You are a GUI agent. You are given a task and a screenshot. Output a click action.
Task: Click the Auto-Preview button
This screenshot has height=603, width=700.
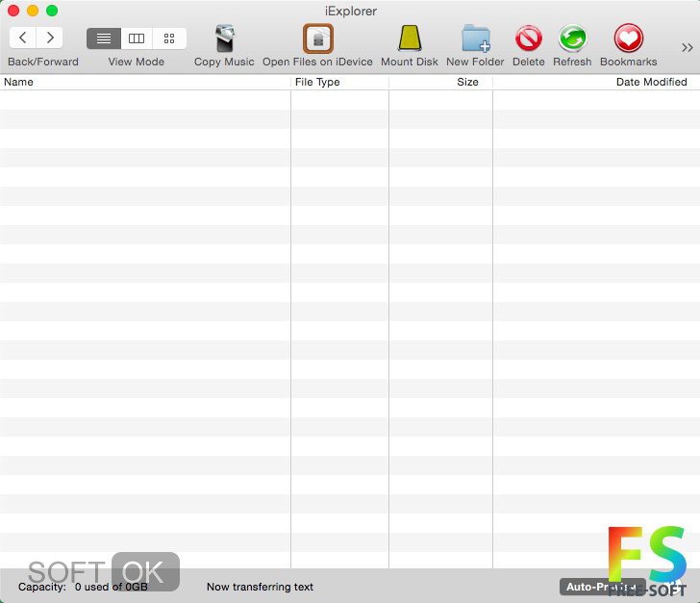tap(603, 587)
